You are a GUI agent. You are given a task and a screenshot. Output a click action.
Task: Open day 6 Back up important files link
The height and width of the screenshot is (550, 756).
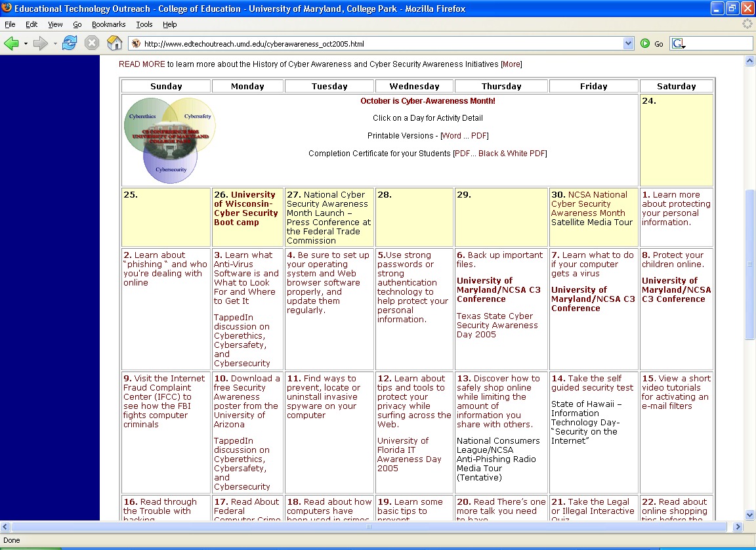point(499,259)
